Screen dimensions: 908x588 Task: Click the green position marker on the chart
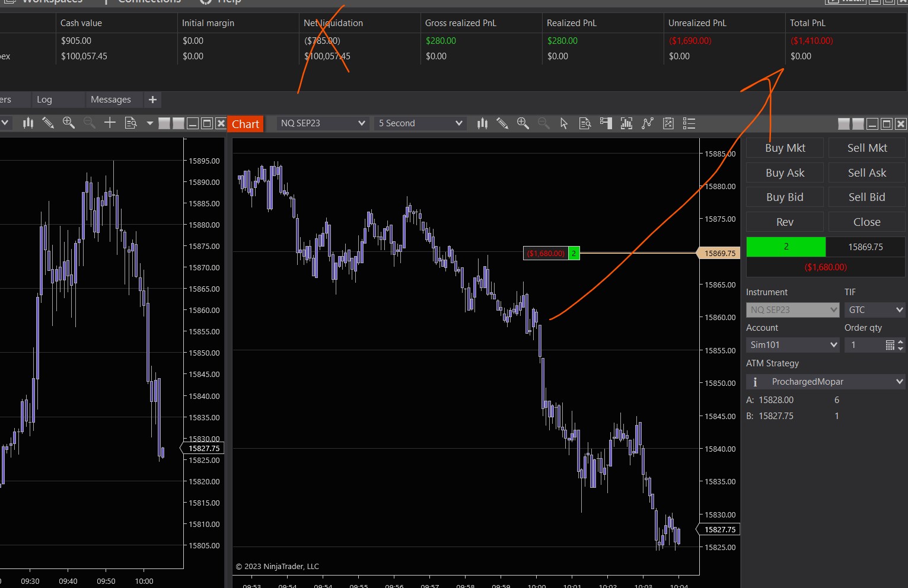coord(574,254)
